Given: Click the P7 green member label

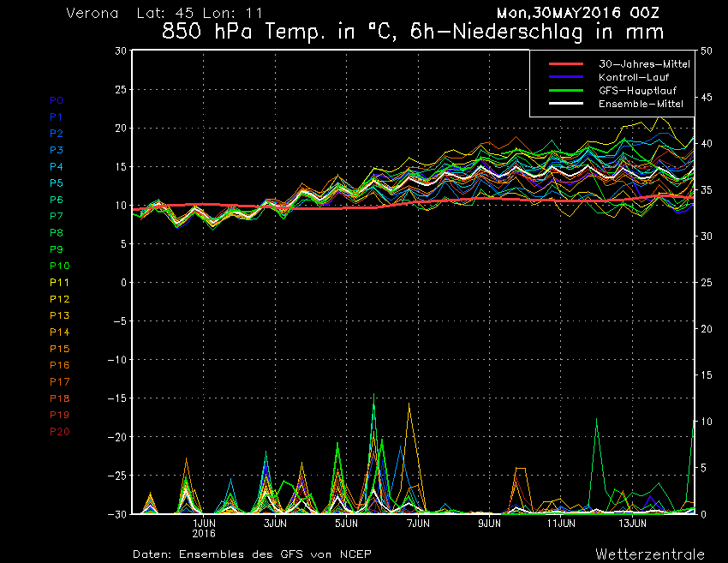Looking at the screenshot, I should (x=57, y=216).
